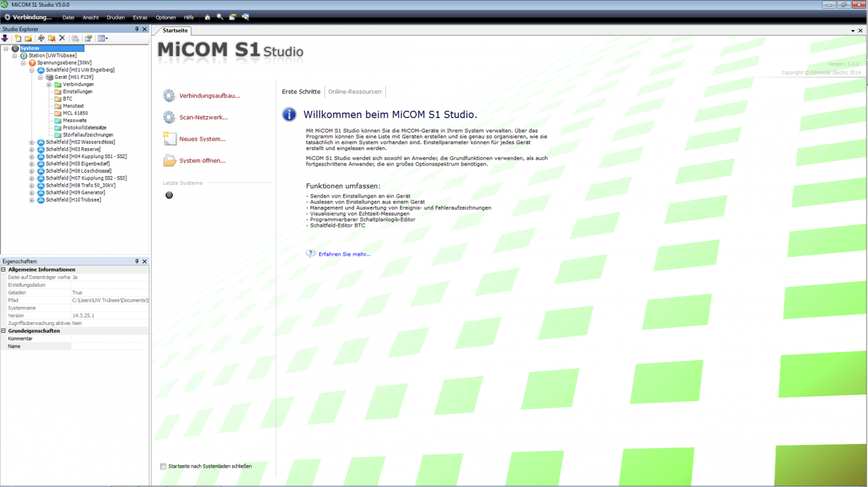Select the Erste Schritte tab
The image size is (868, 487).
click(301, 92)
